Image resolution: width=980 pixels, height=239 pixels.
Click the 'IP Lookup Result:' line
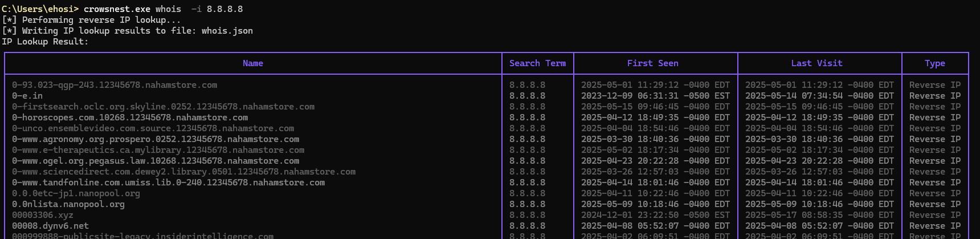(45, 42)
